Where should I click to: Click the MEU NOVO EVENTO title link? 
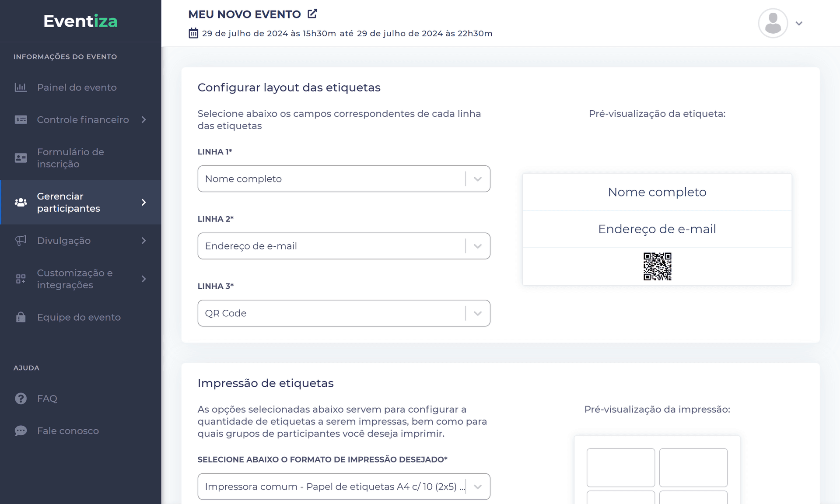pyautogui.click(x=245, y=14)
